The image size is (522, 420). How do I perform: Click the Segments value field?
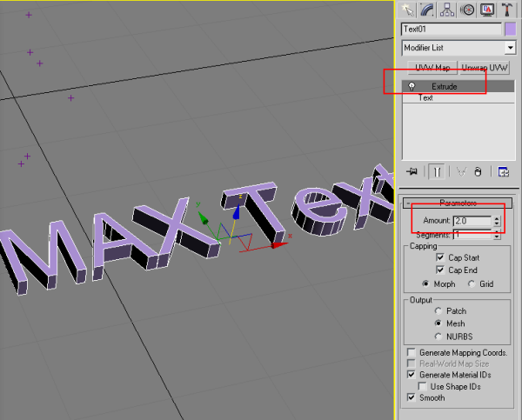(472, 235)
